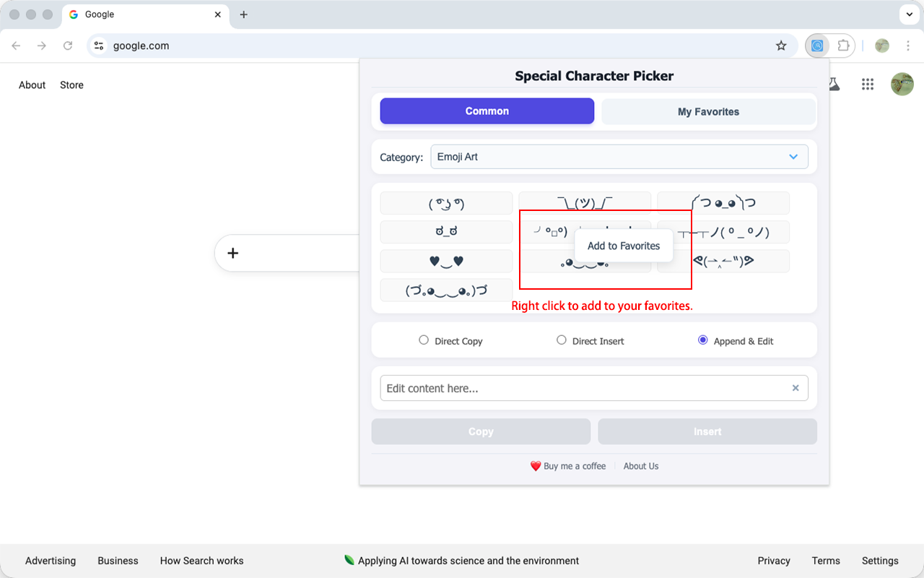The width and height of the screenshot is (924, 578).
Task: Click the Copy button
Action: click(x=481, y=431)
